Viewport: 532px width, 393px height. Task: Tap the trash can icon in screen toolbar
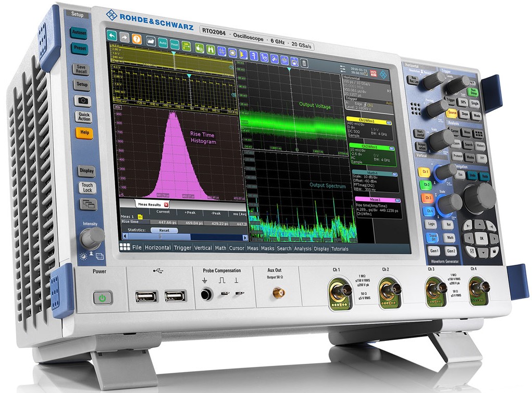coord(304,63)
